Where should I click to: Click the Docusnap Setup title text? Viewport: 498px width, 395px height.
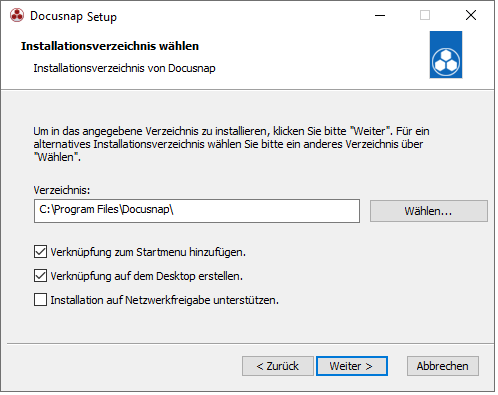[x=73, y=16]
